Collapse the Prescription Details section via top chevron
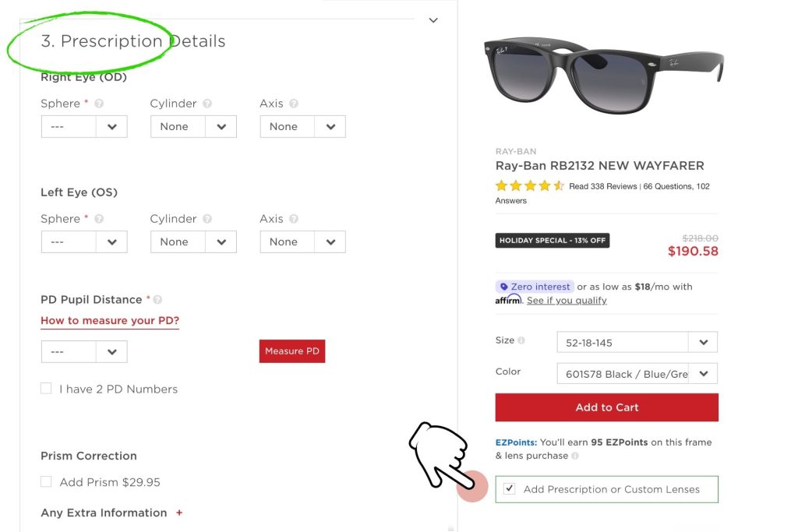798x532 pixels. [433, 20]
